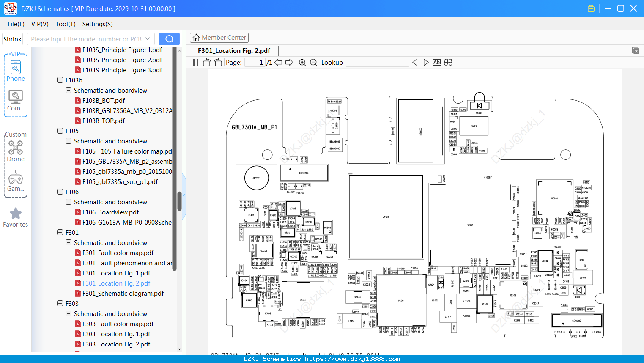The height and width of the screenshot is (363, 644).
Task: Click the yellow toolbox icon in title bar
Action: [x=591, y=8]
